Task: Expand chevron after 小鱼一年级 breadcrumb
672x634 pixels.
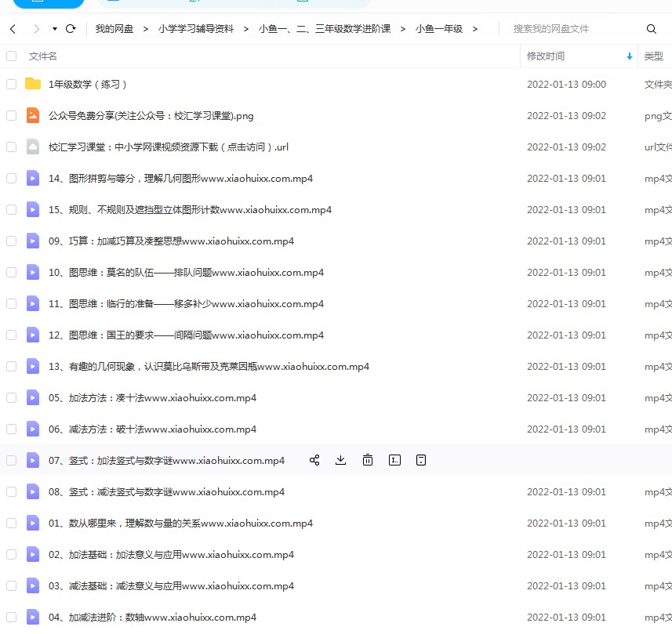Action: point(475,29)
